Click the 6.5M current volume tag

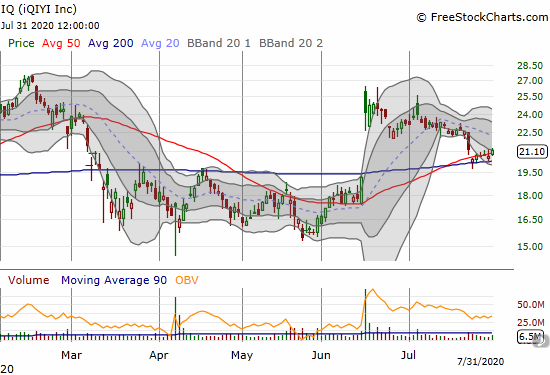coord(531,337)
